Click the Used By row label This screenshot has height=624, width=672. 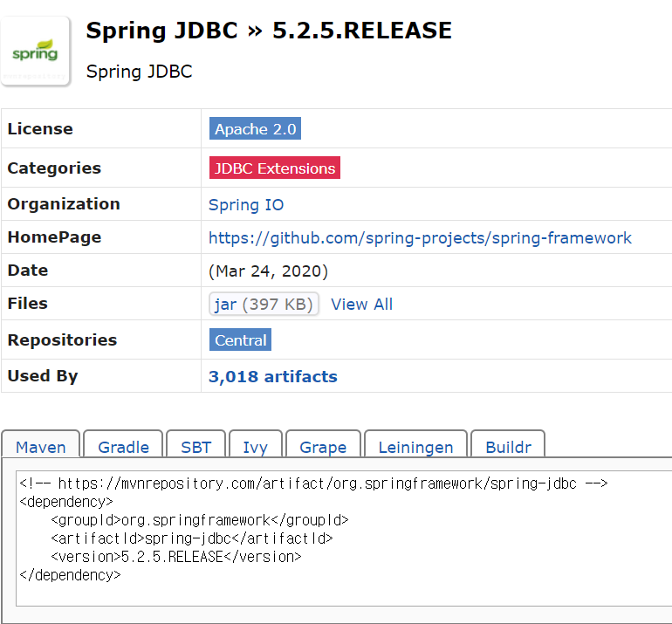43,376
